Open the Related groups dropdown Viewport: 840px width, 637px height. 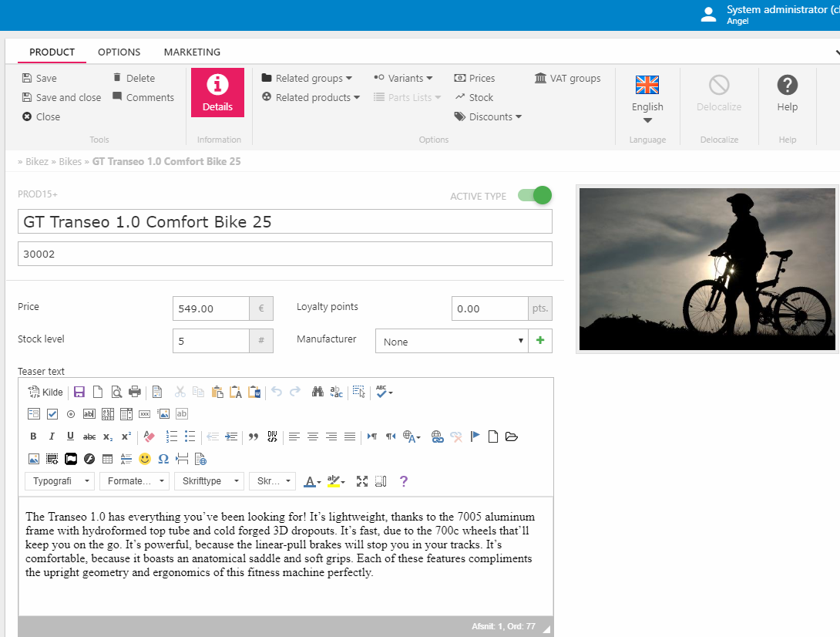(307, 78)
